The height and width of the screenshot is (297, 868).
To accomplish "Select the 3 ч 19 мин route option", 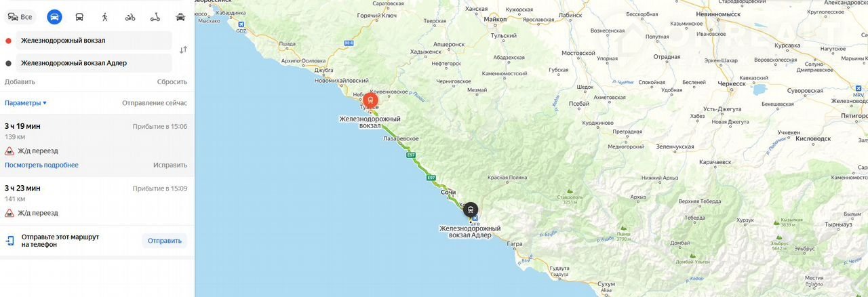I will [97, 145].
